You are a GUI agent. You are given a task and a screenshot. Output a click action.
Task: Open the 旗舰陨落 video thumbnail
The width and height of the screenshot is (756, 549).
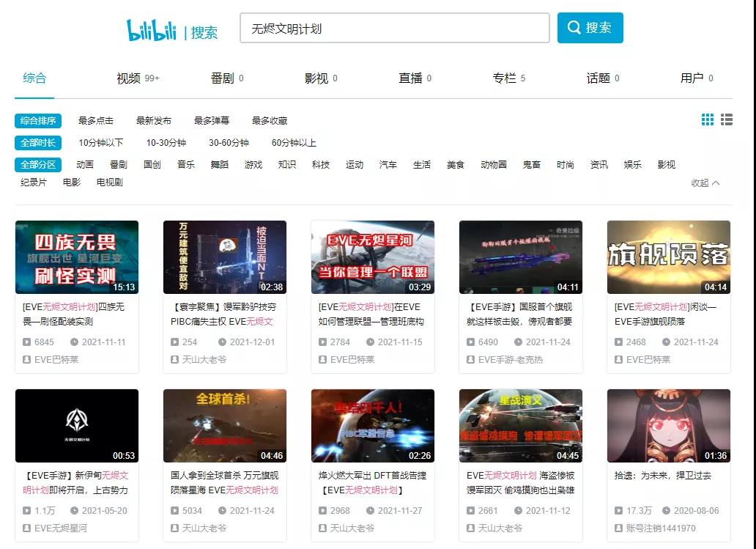point(668,257)
